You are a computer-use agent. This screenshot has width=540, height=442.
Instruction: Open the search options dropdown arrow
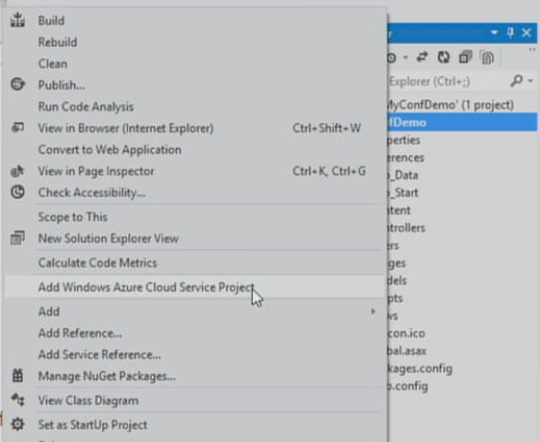coord(530,81)
